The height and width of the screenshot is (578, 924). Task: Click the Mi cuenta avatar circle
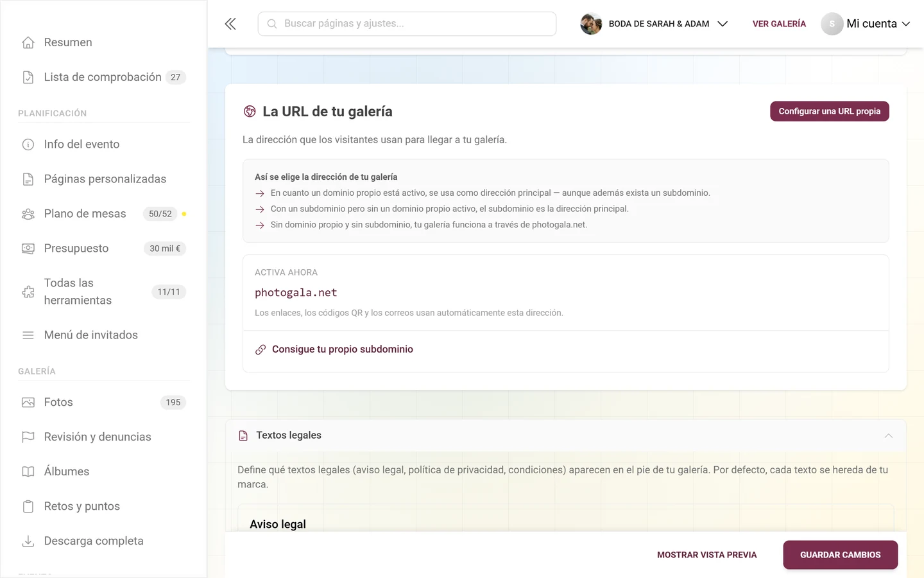(832, 24)
